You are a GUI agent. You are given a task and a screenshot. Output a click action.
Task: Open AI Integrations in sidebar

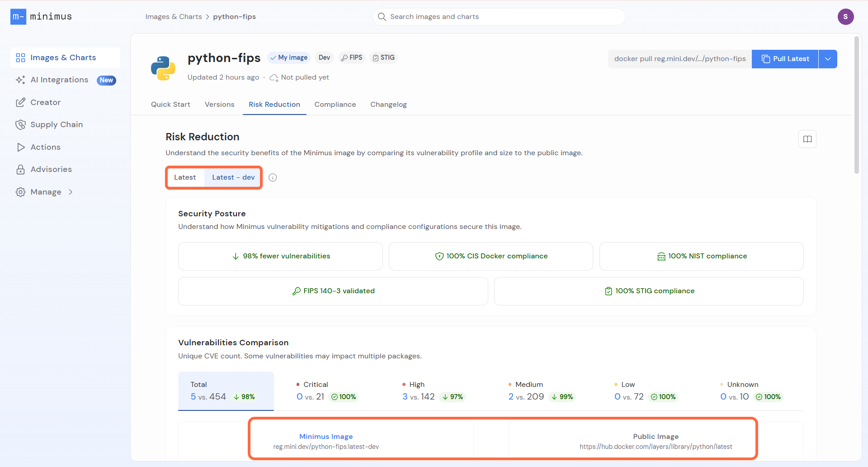tap(65, 80)
